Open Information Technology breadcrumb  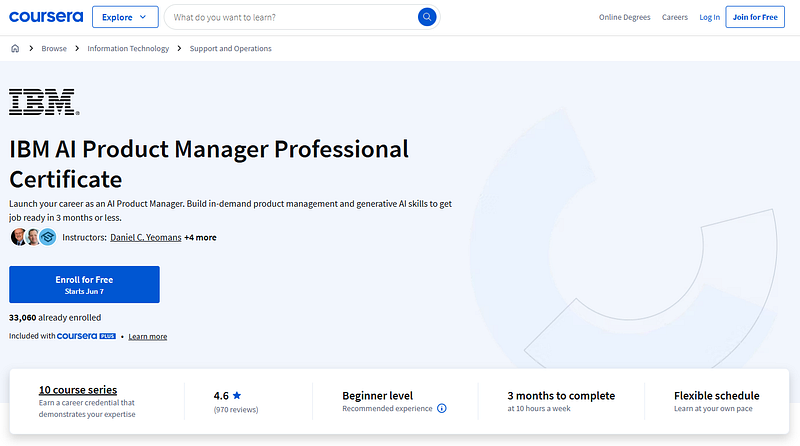pos(128,48)
